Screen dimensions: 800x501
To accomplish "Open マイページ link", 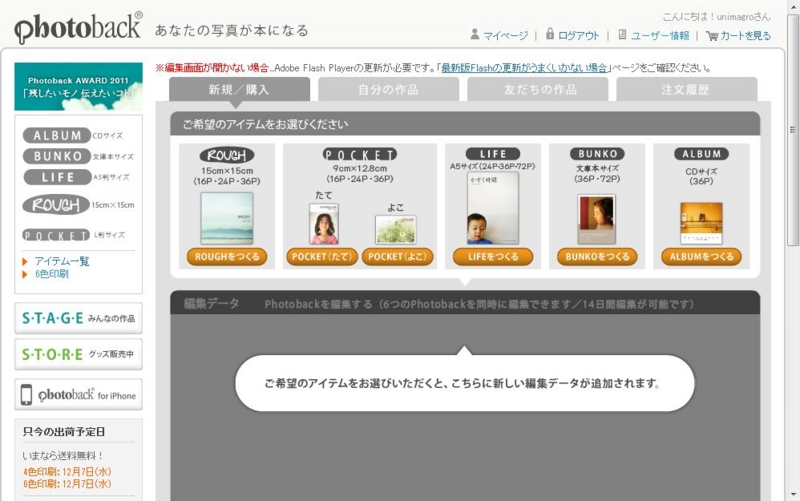I will coord(506,36).
